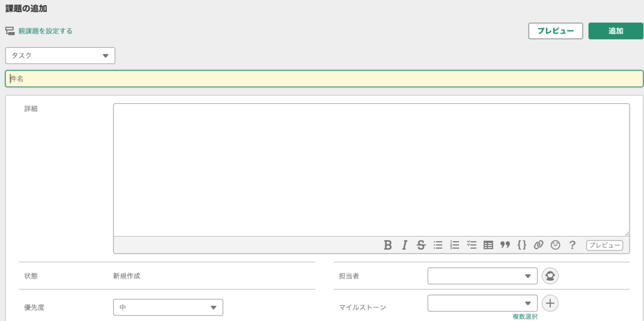Click the 新規作成 status text
Image resolution: width=644 pixels, height=321 pixels.
(126, 276)
